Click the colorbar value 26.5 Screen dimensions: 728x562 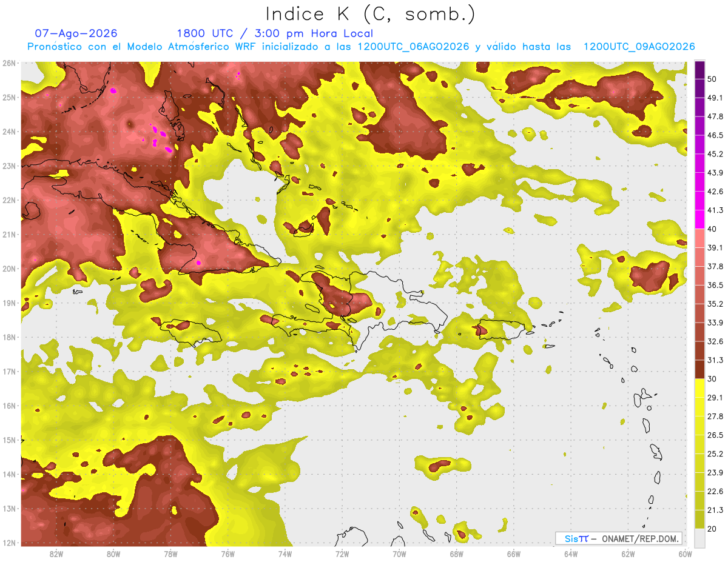715,435
